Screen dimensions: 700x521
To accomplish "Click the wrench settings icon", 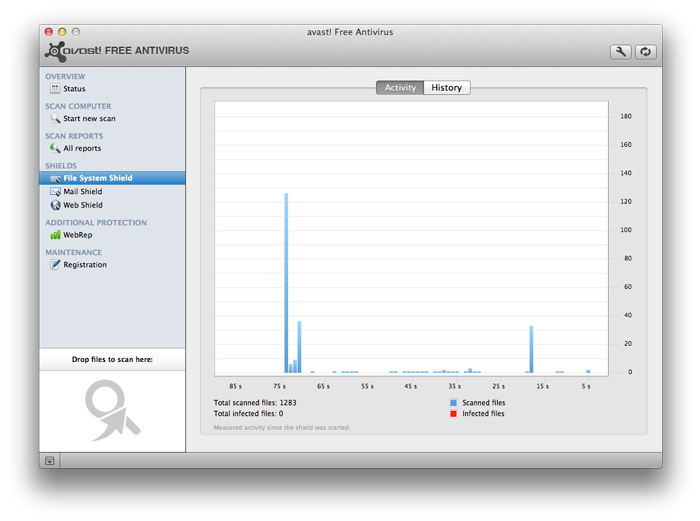I will tap(620, 52).
